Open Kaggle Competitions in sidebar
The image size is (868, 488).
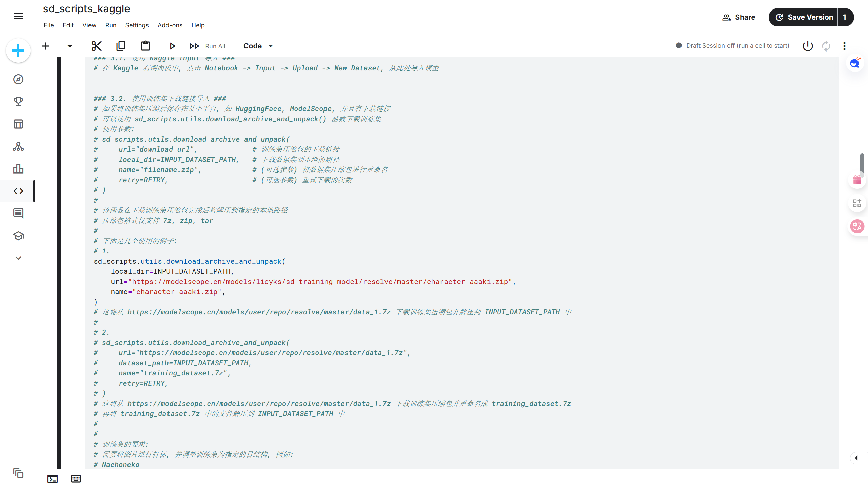[x=18, y=101]
